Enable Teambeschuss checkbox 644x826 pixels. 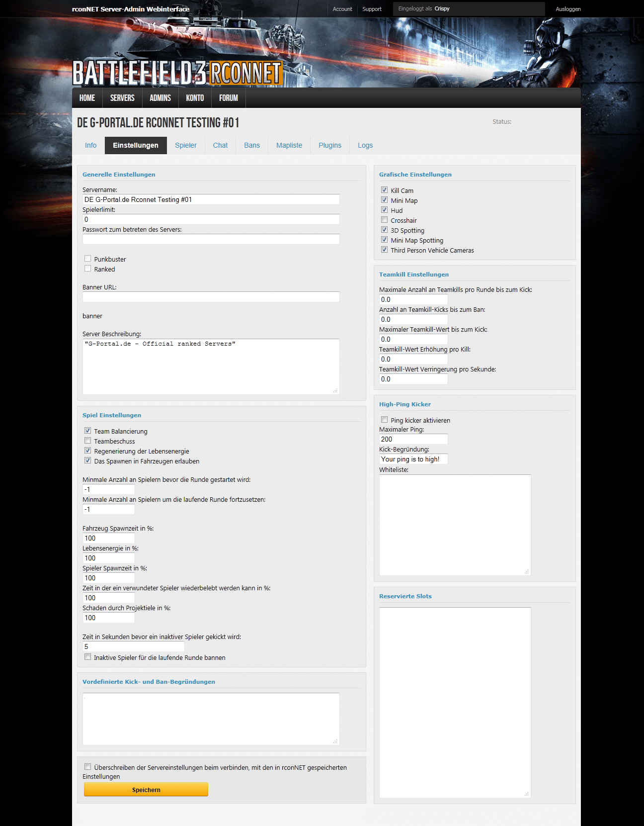(x=88, y=441)
